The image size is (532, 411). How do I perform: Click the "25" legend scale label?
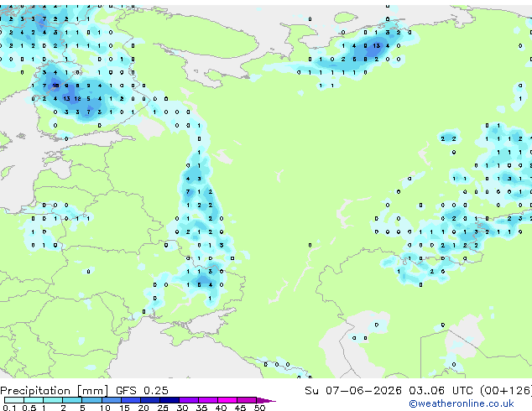(x=163, y=408)
